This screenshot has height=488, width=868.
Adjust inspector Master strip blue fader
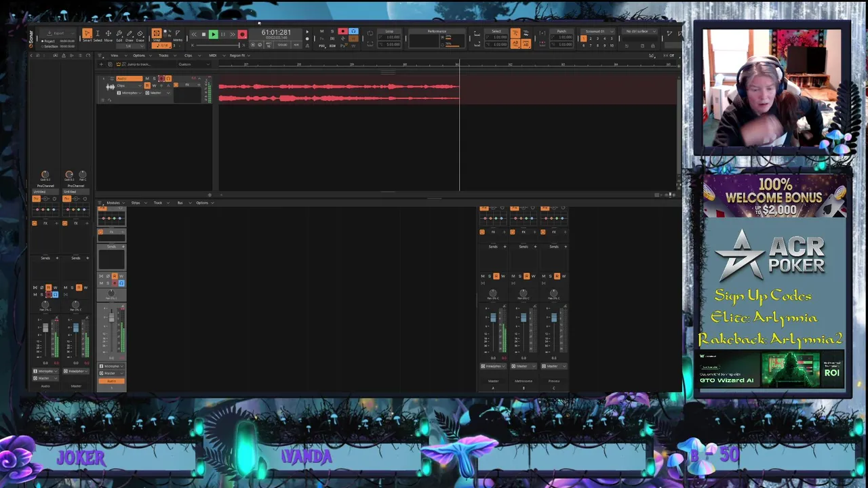(x=75, y=328)
